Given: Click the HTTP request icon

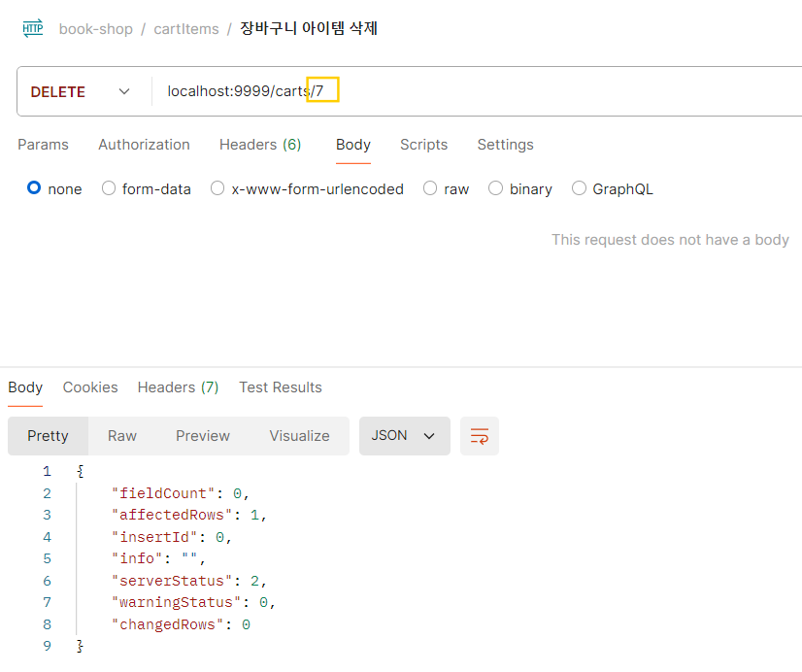Looking at the screenshot, I should click(x=33, y=28).
